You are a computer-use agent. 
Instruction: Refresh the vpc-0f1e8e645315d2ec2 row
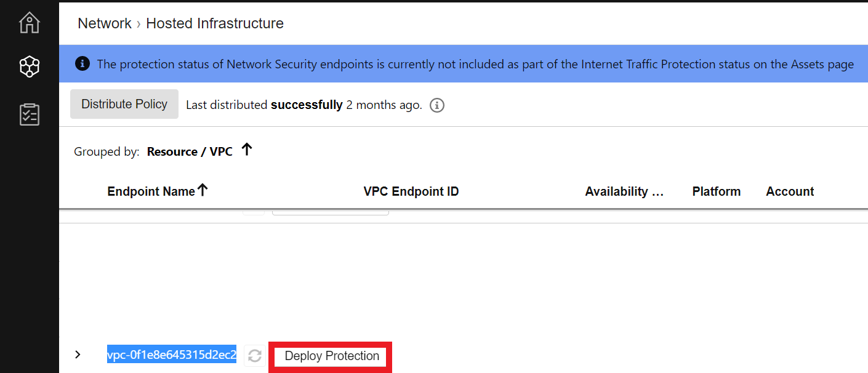pyautogui.click(x=255, y=356)
